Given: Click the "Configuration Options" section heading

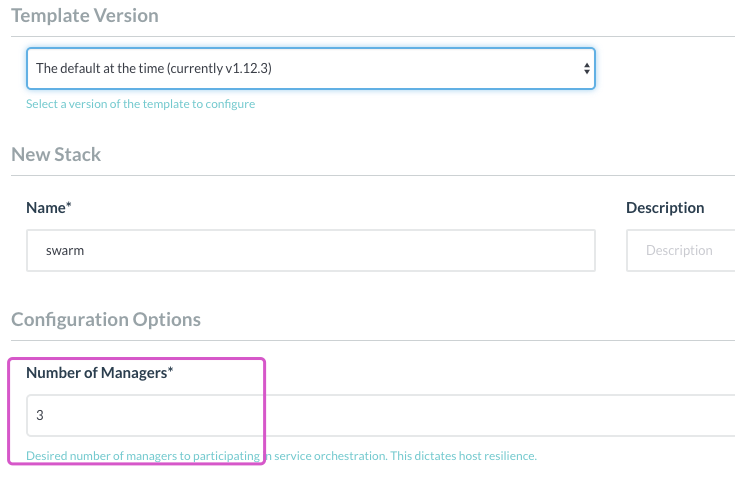Looking at the screenshot, I should pyautogui.click(x=106, y=320).
